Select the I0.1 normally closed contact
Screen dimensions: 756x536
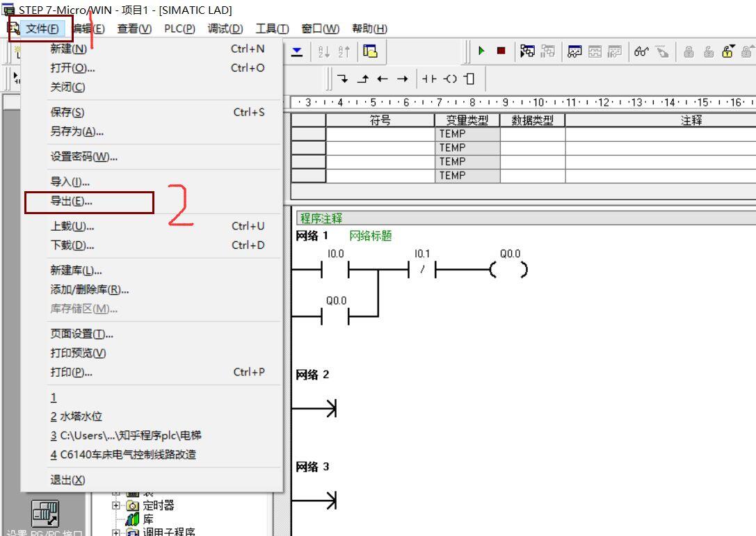point(422,270)
